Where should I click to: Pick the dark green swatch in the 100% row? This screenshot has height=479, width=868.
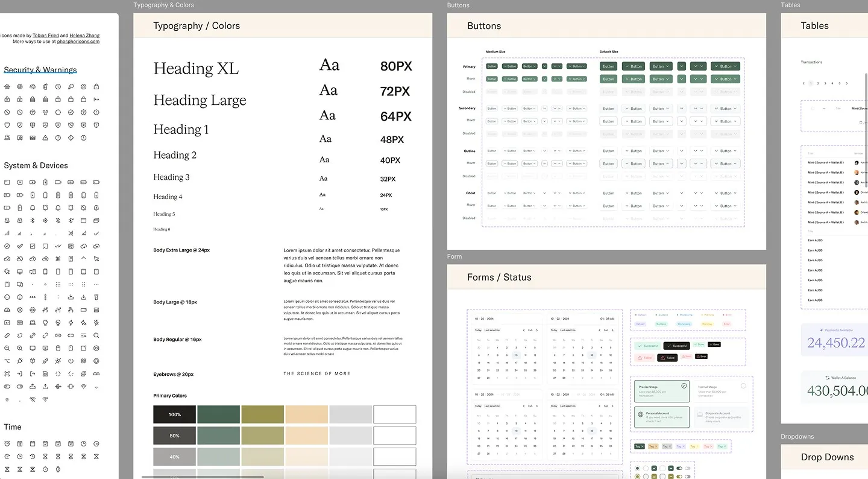tap(219, 414)
